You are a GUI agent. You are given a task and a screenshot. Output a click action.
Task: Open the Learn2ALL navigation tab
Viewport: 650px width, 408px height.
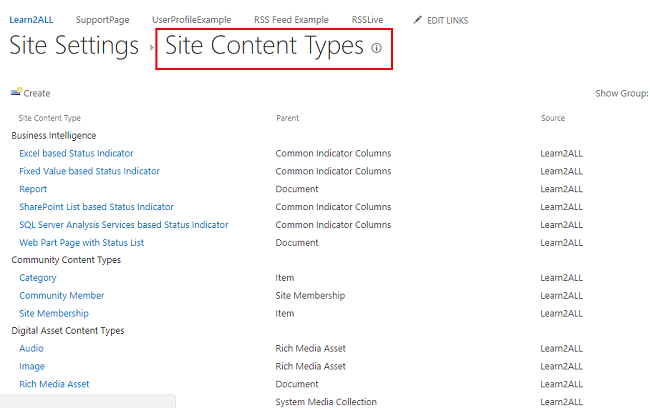(x=31, y=20)
